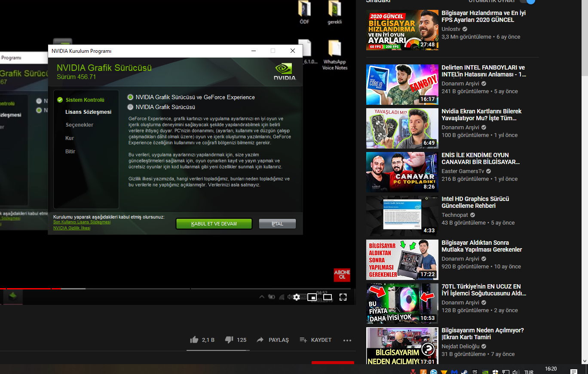Minimize the NVIDIA Kurulum Programı window

point(253,51)
